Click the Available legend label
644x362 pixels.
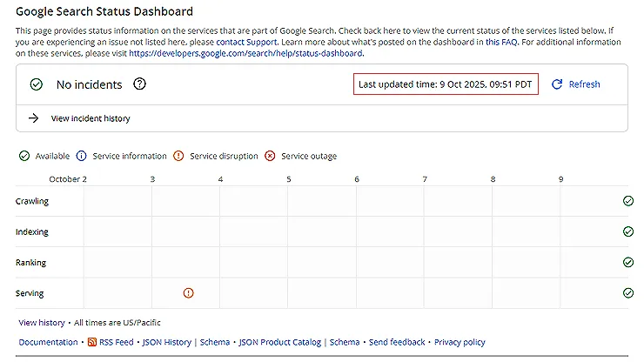coord(52,156)
